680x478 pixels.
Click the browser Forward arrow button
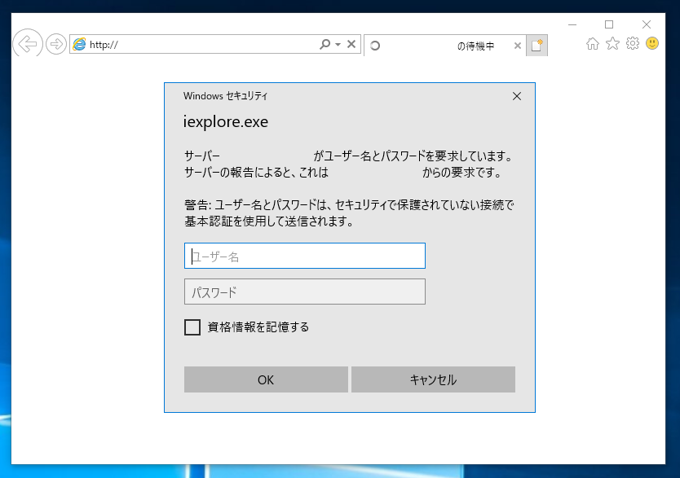[x=56, y=44]
